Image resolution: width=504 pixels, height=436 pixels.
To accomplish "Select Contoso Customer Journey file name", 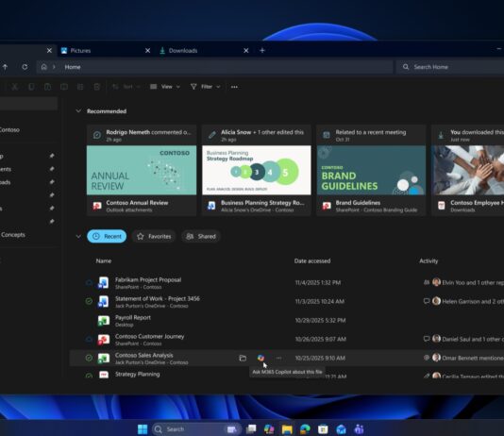I will [x=149, y=336].
